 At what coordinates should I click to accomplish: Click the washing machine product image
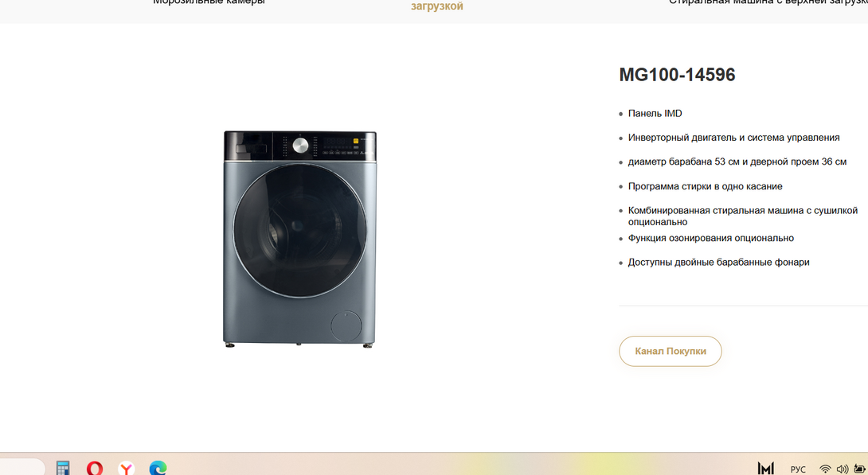[x=299, y=239]
